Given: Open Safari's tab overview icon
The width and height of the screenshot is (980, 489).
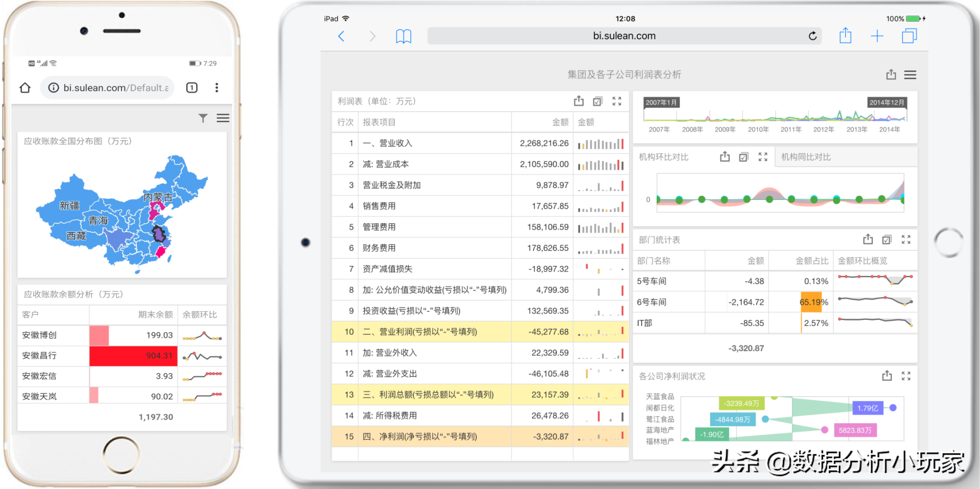Looking at the screenshot, I should [x=909, y=36].
